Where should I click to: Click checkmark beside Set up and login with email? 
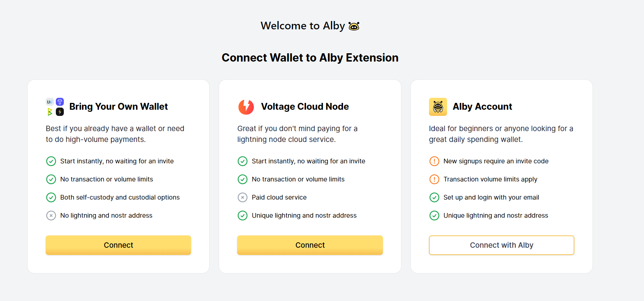pos(434,197)
